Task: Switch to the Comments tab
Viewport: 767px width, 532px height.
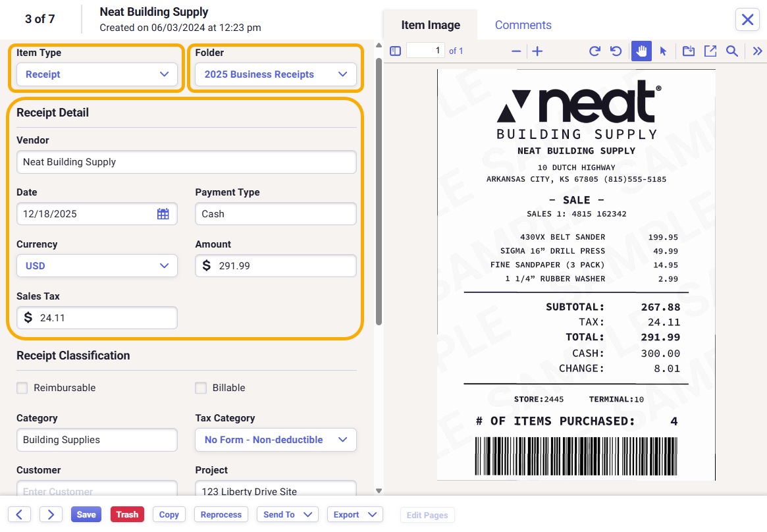Action: 523,25
